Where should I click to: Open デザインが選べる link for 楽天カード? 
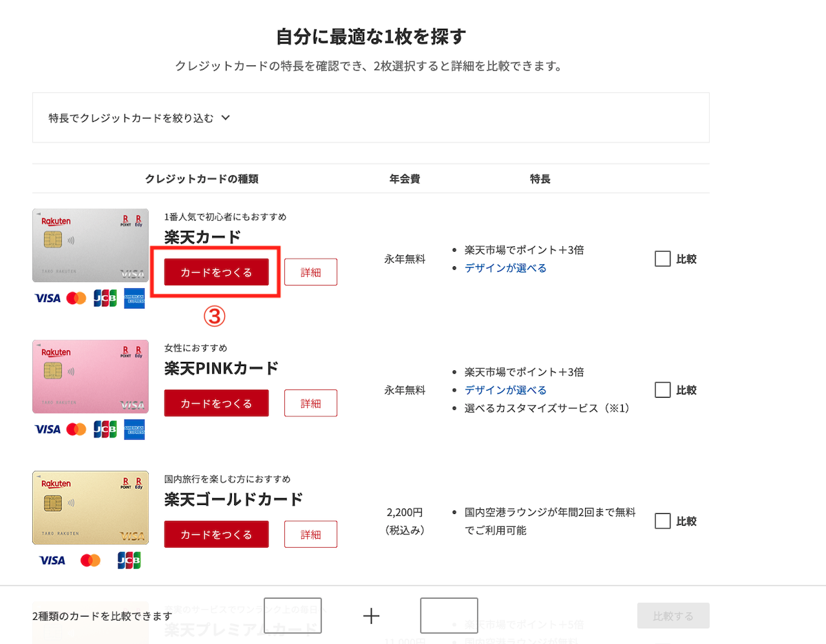pyautogui.click(x=505, y=268)
